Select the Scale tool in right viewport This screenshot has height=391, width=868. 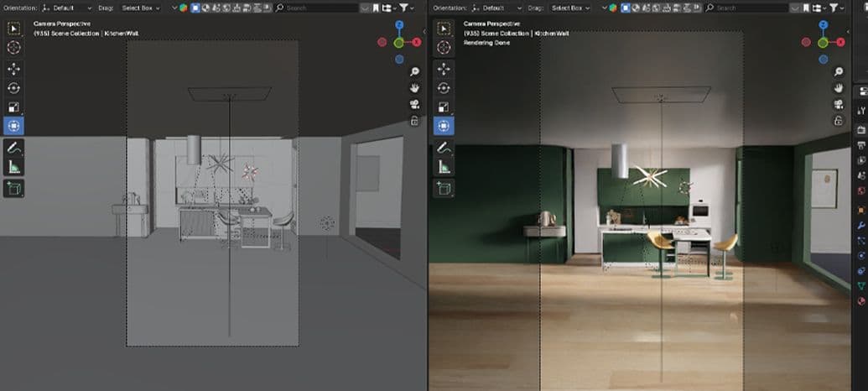(x=444, y=107)
